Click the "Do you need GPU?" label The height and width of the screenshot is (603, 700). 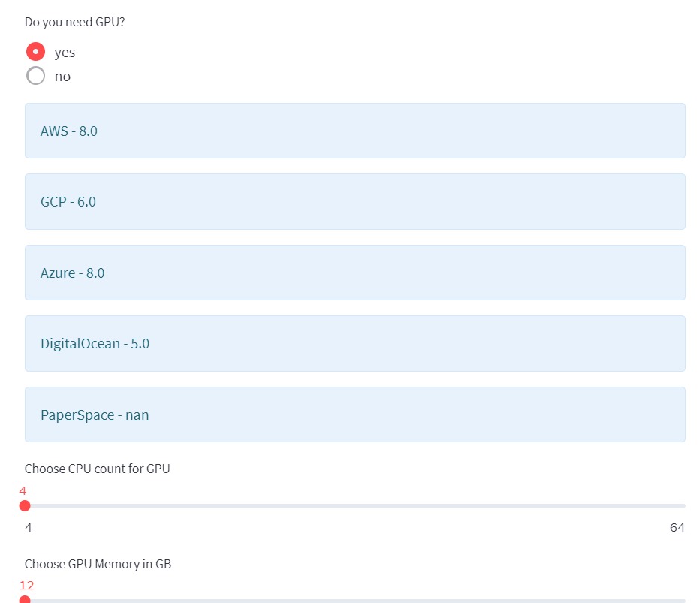pyautogui.click(x=74, y=22)
